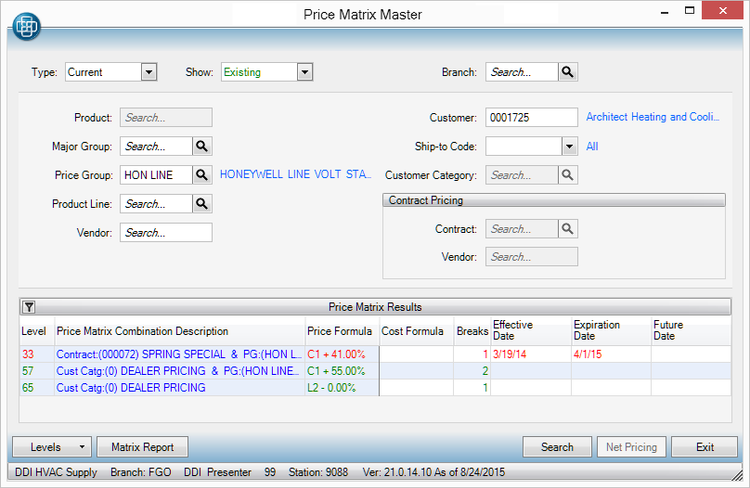Viewport: 750px width, 488px height.
Task: Click the Breaks column header
Action: [x=472, y=331]
